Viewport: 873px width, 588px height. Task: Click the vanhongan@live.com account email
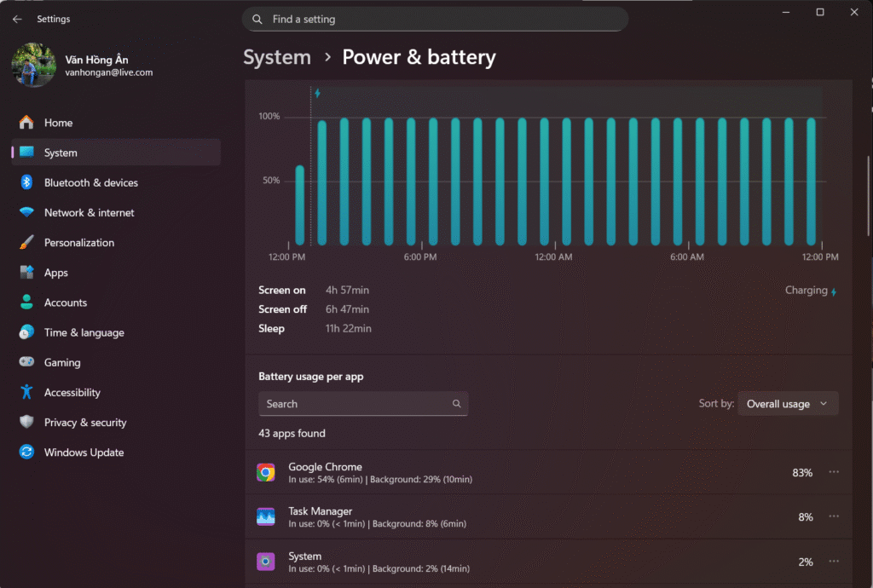(108, 73)
